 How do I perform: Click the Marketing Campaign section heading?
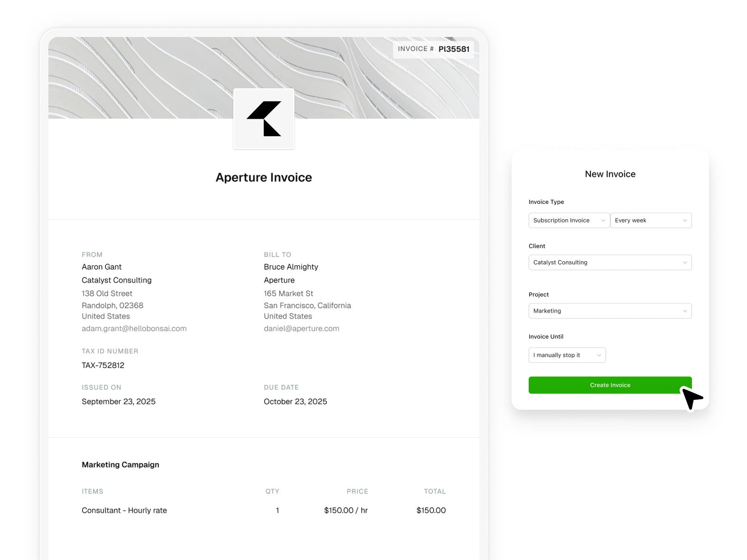click(x=121, y=465)
